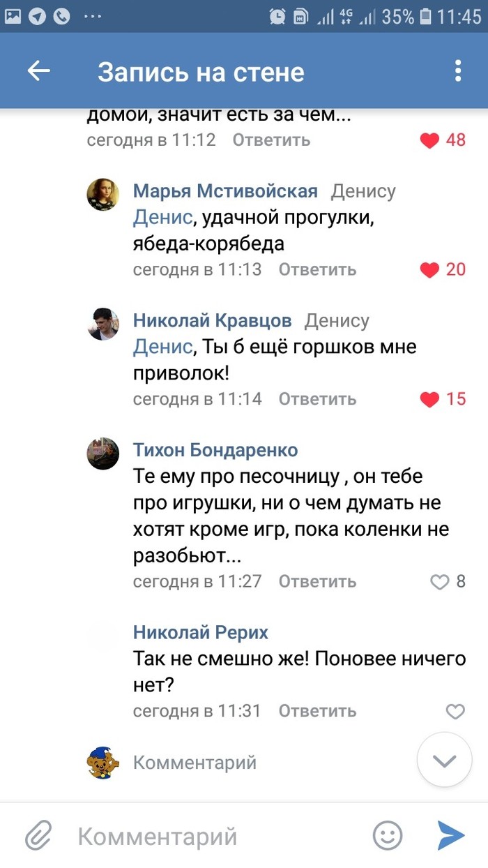Tap the bear avatar beside Комментарий
Viewport: 488px width, 868px height.
click(x=102, y=762)
